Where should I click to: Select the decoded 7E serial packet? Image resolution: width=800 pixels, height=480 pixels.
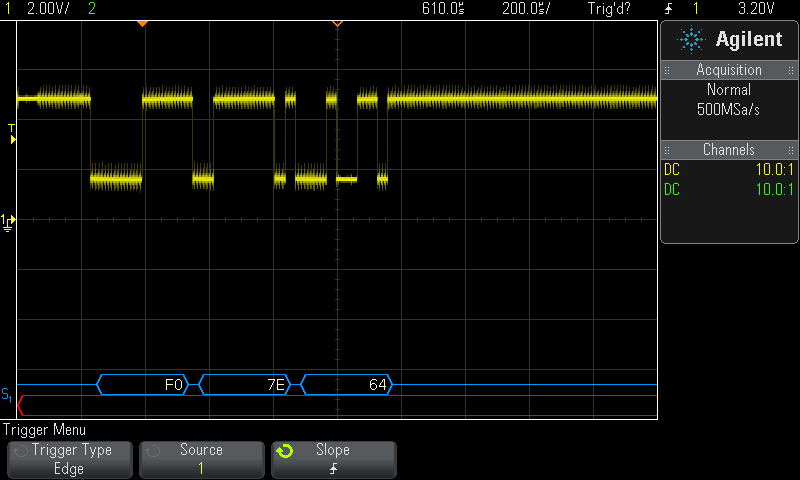point(250,384)
